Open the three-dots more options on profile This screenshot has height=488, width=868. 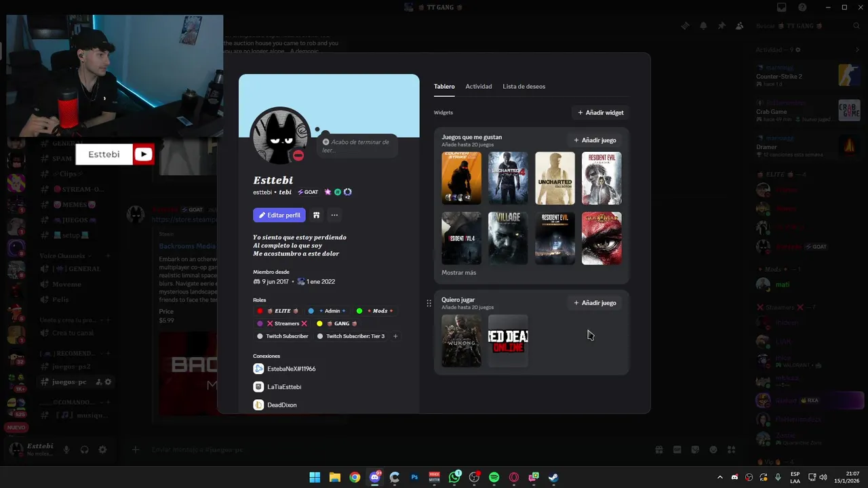[x=334, y=215]
